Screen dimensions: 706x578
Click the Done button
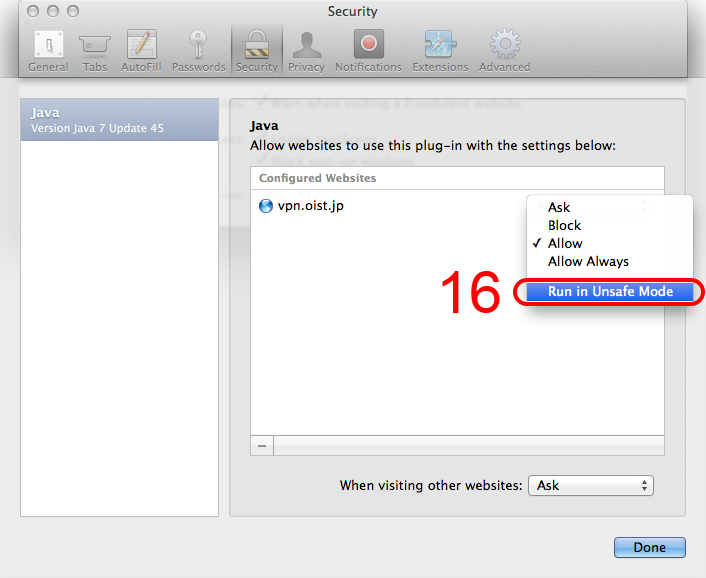click(x=649, y=547)
